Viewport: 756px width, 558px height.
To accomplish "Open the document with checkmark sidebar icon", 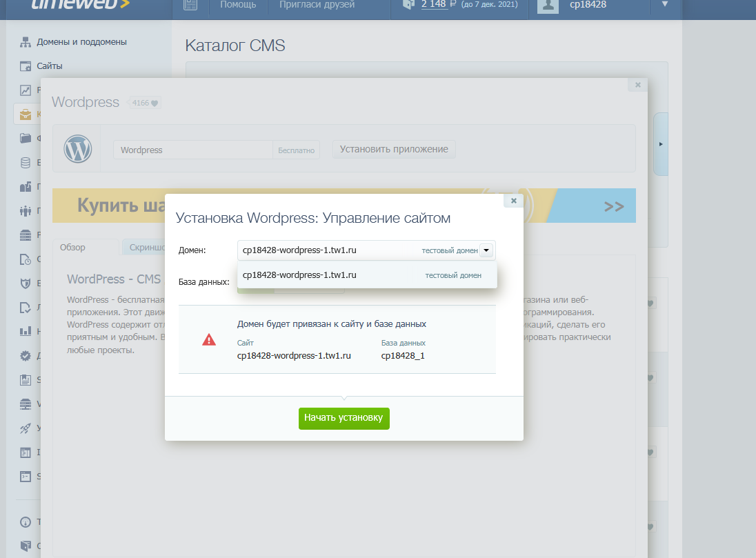I will [x=26, y=307].
